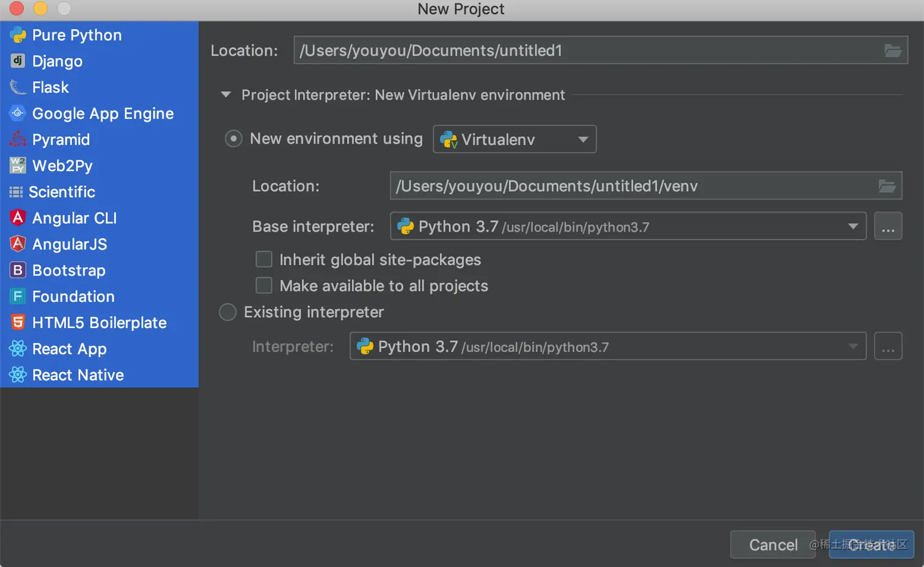This screenshot has height=567, width=924.
Task: Browse folder for project Location
Action: [x=893, y=51]
